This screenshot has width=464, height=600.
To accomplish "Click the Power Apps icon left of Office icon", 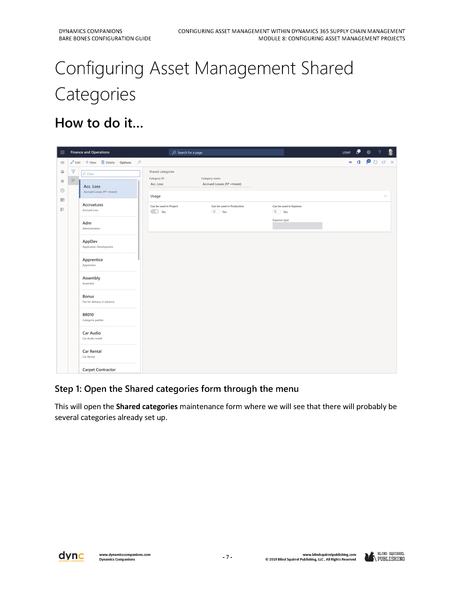I will coord(350,162).
